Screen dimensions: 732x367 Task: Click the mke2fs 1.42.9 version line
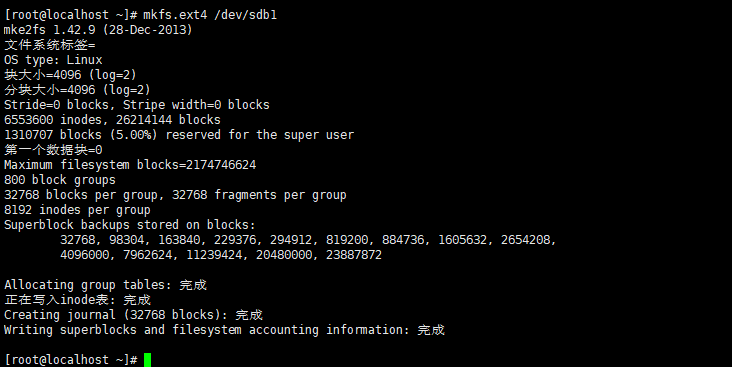coord(98,30)
